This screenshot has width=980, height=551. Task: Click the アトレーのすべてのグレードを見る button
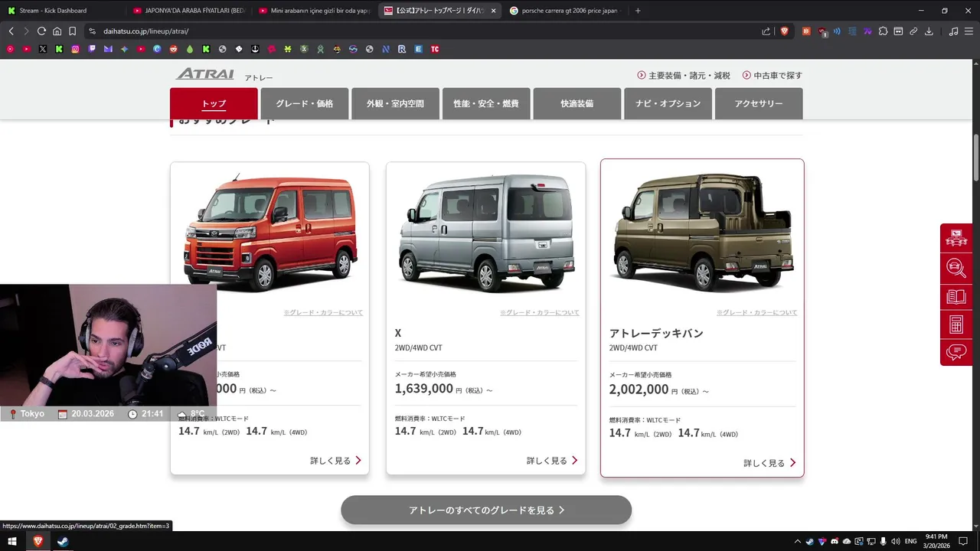486,510
